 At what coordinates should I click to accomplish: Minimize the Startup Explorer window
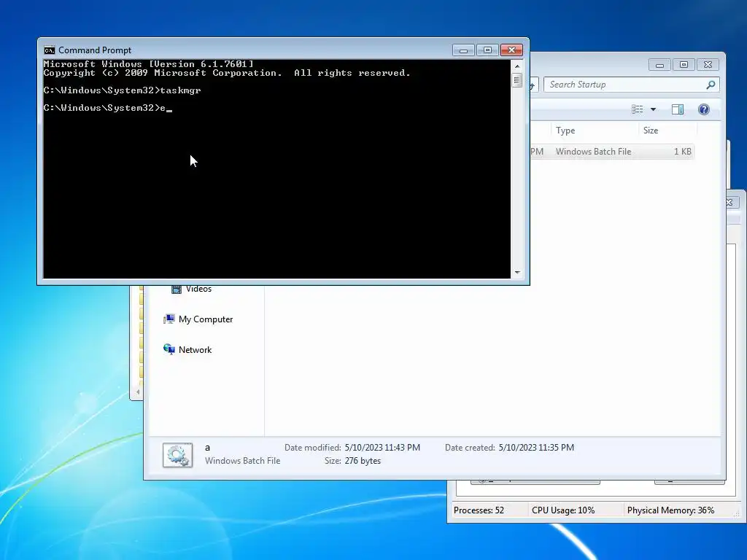coord(659,65)
